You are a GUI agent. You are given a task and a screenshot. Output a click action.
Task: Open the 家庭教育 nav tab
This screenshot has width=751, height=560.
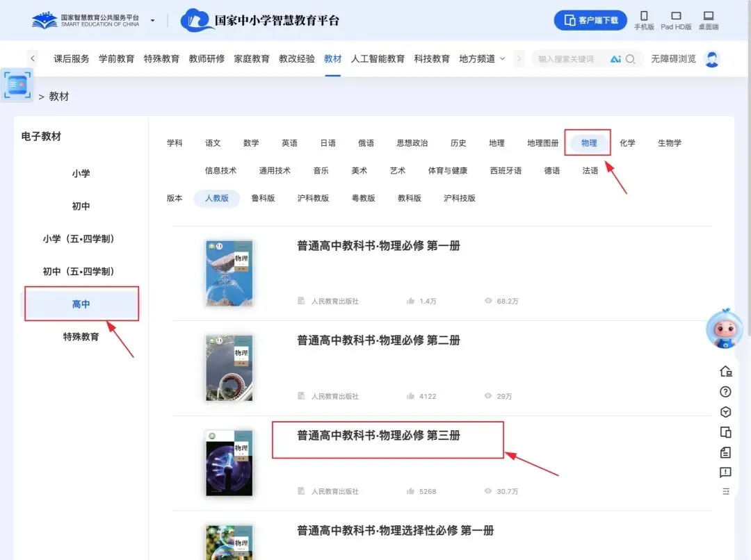[x=252, y=59]
